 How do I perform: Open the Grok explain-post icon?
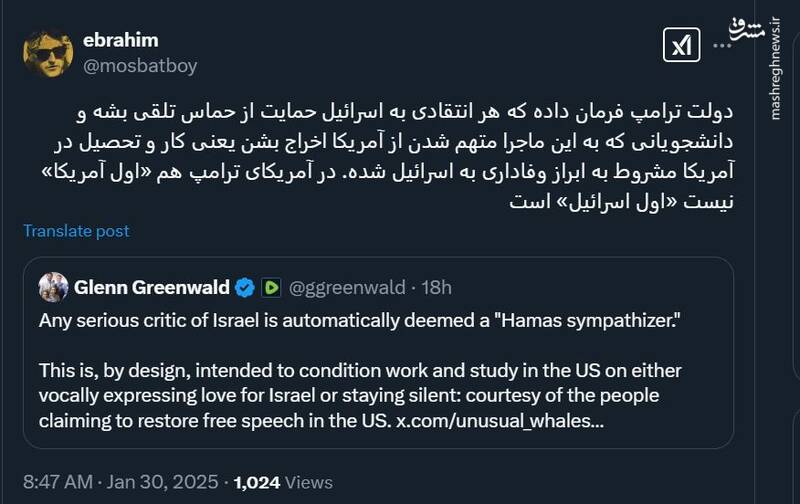(681, 46)
